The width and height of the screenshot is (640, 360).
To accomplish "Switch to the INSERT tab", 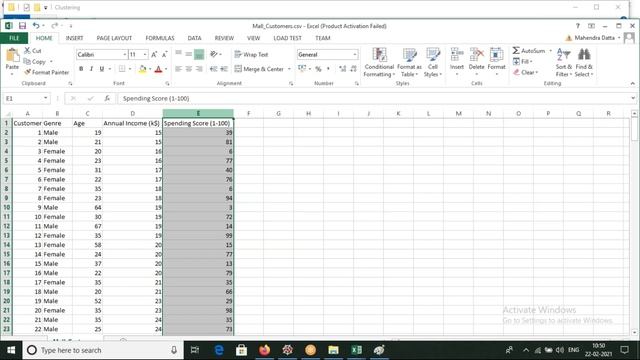I will pos(74,38).
